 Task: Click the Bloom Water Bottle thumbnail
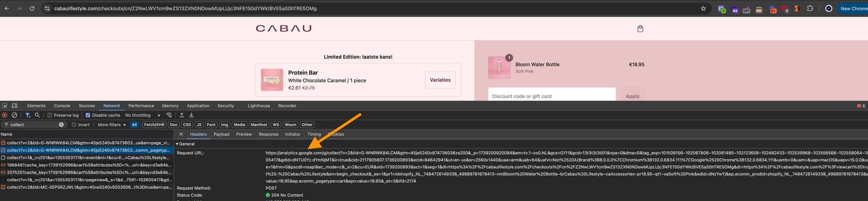tap(499, 68)
